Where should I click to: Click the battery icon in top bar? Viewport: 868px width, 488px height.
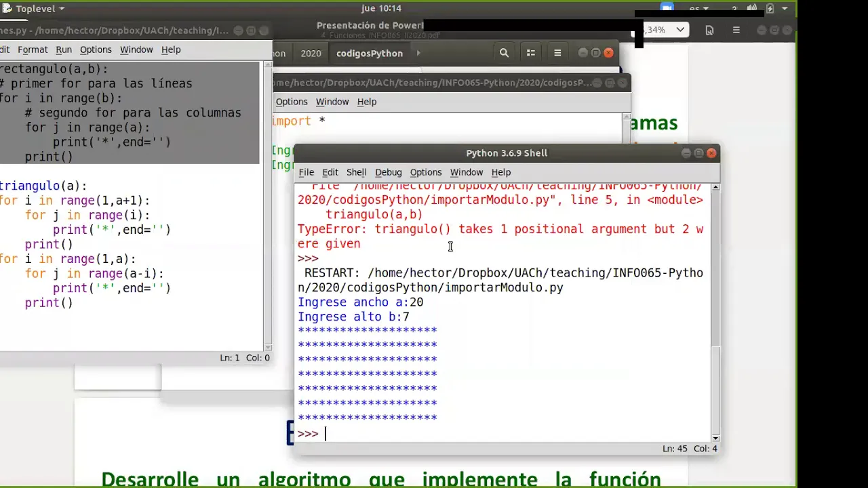click(x=770, y=8)
